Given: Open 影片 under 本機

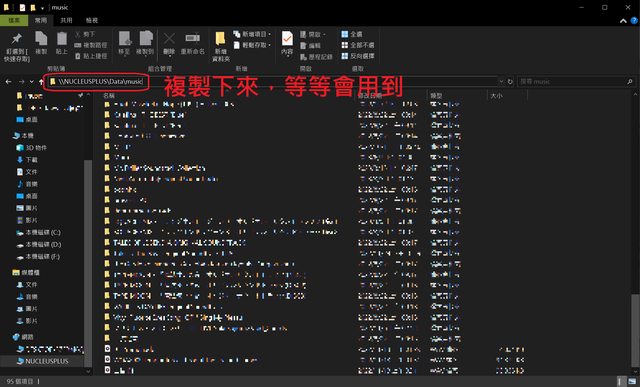Looking at the screenshot, I should [27, 220].
